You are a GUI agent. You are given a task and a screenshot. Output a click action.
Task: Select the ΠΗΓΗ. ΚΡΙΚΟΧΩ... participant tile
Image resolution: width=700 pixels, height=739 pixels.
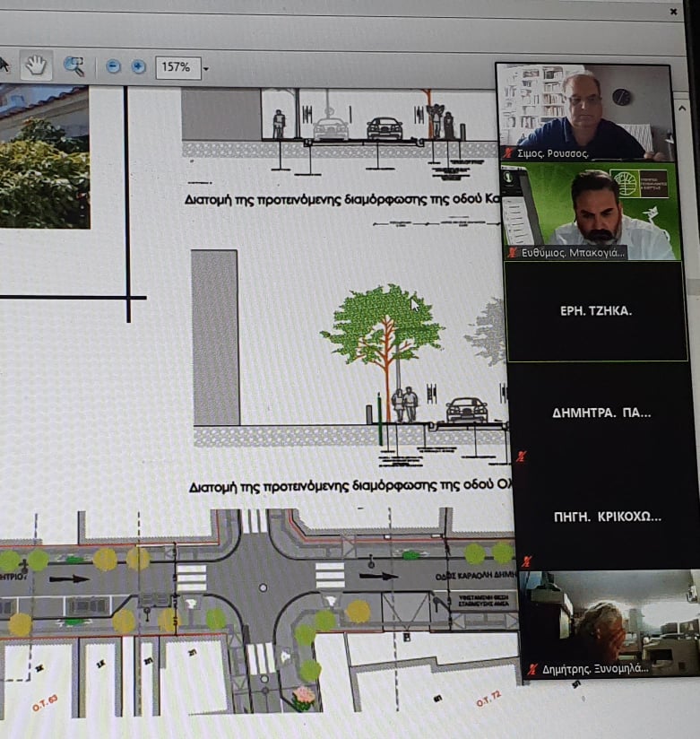pos(607,517)
